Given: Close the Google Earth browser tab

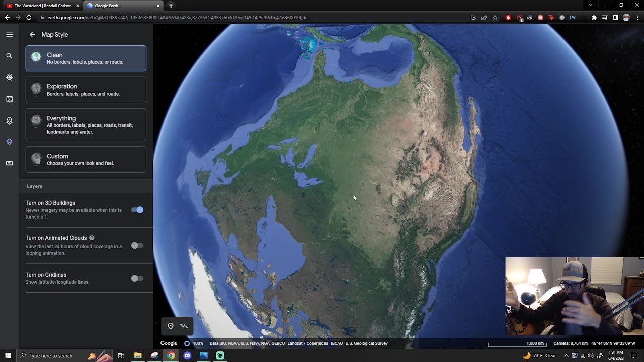Looking at the screenshot, I should [158, 6].
